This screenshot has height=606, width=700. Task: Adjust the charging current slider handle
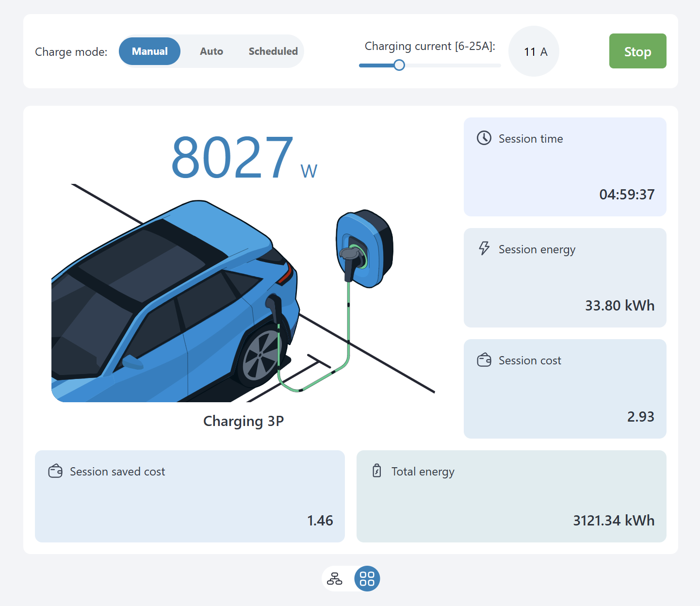click(x=399, y=65)
